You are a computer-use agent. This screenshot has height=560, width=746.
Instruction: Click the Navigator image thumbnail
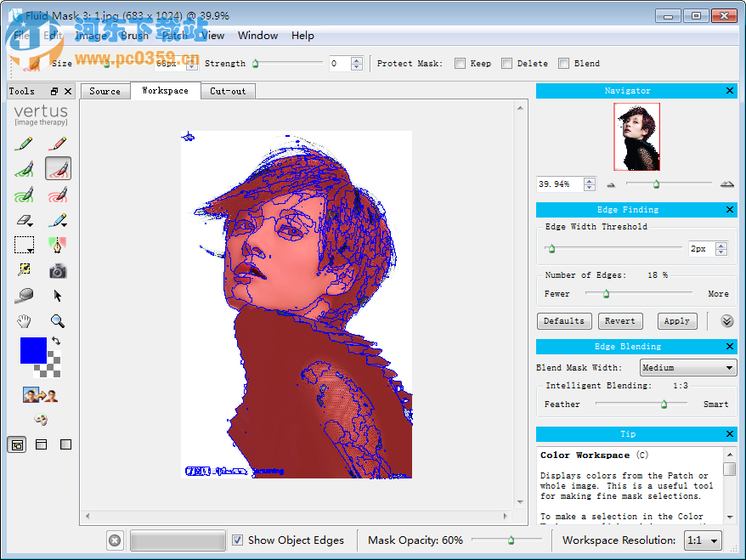(636, 137)
